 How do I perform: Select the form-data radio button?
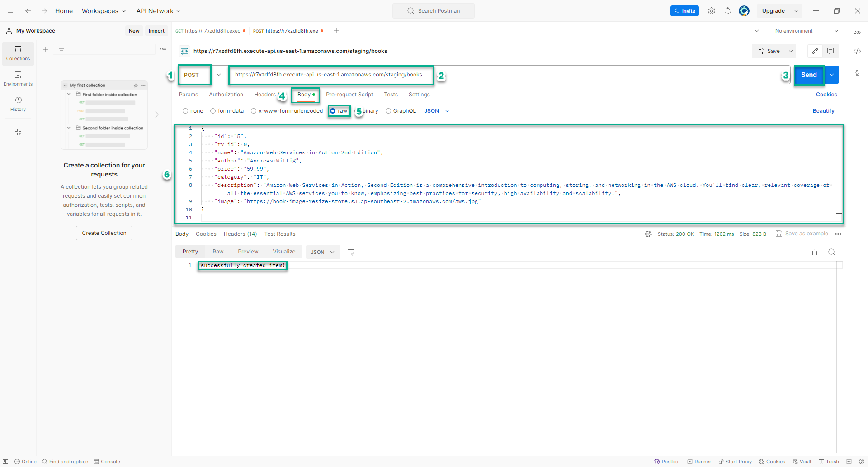pyautogui.click(x=213, y=111)
